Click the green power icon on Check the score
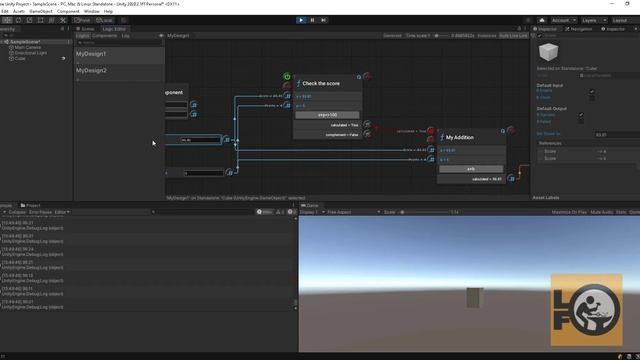 [287, 76]
